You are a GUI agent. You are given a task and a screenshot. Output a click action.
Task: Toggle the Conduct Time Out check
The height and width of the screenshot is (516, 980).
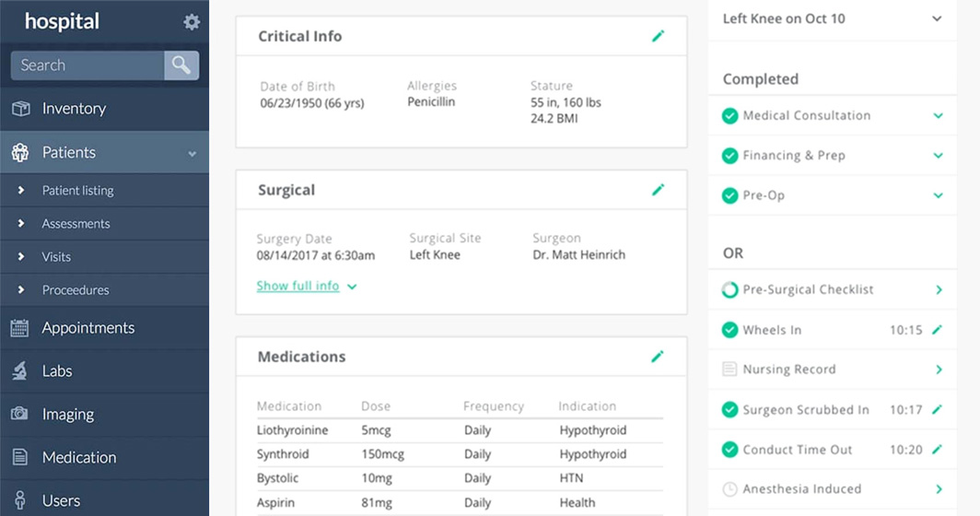click(x=729, y=449)
